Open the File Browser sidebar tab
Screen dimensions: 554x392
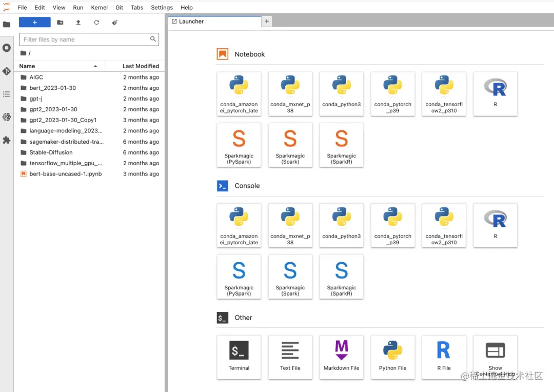click(x=6, y=25)
